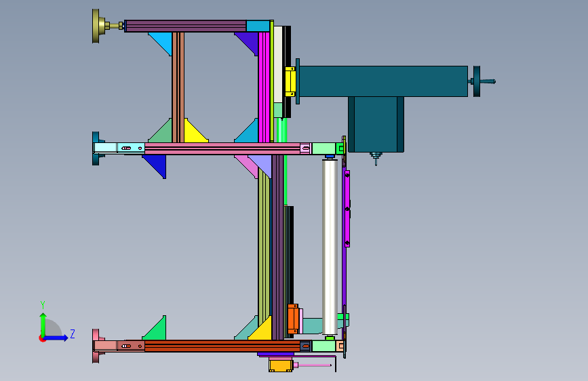Pick the yellow bearing block beside teal flange
Screen dimensions: 588x381
point(290,81)
